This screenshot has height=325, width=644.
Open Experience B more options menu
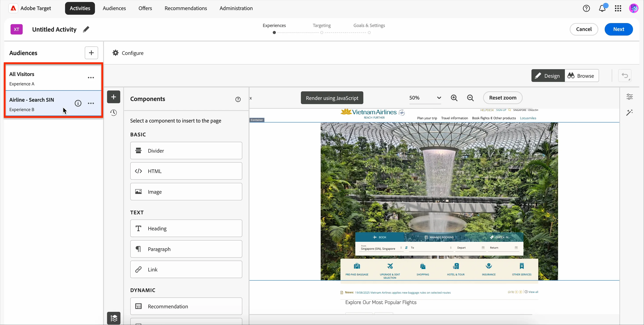91,103
